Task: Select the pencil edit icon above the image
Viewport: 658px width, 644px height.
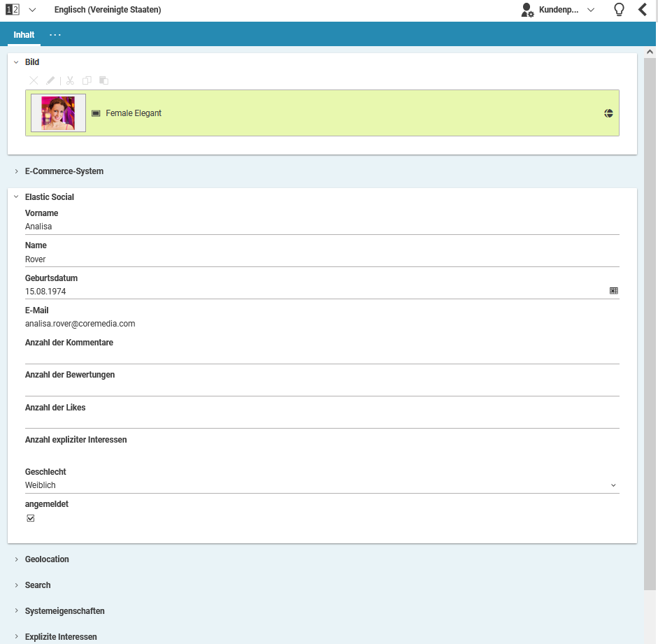Action: pyautogui.click(x=50, y=80)
